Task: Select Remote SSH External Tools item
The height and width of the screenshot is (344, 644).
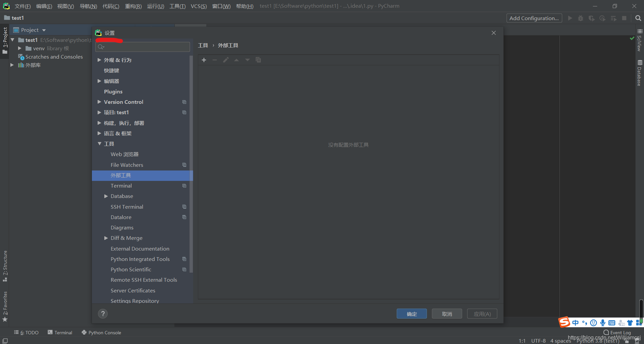Action: click(144, 280)
